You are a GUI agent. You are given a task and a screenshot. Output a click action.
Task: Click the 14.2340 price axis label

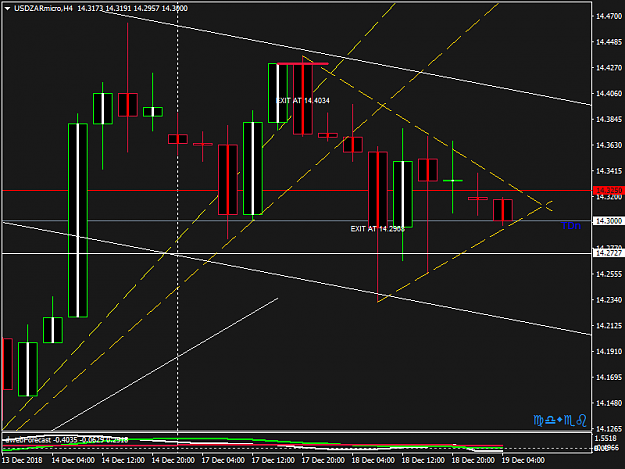(x=609, y=300)
